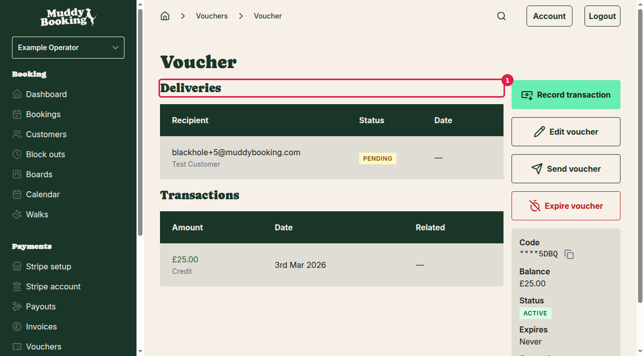Click the Record transaction button
This screenshot has height=356, width=644.
[565, 95]
